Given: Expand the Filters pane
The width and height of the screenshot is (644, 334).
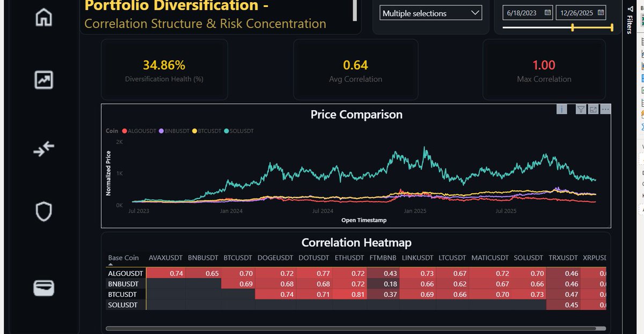Looking at the screenshot, I should pos(630,21).
